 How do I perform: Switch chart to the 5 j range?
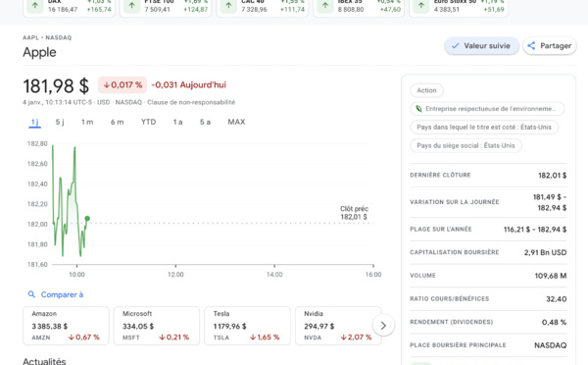(x=60, y=122)
